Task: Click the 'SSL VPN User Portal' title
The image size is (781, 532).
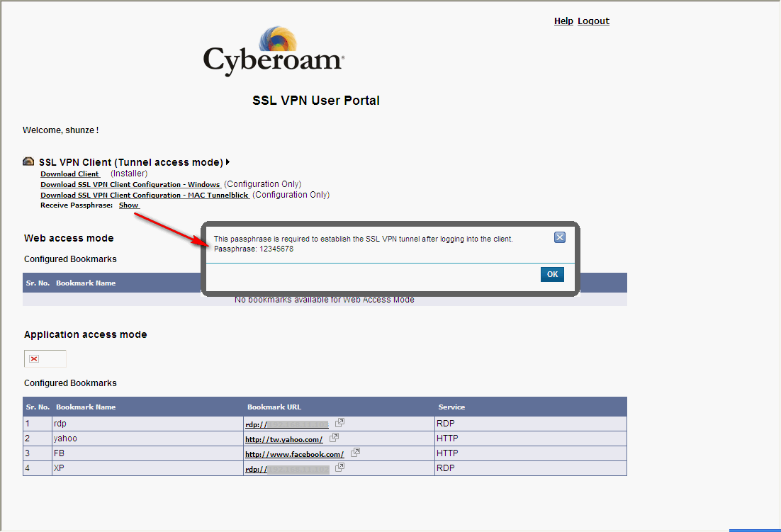Action: coord(316,101)
